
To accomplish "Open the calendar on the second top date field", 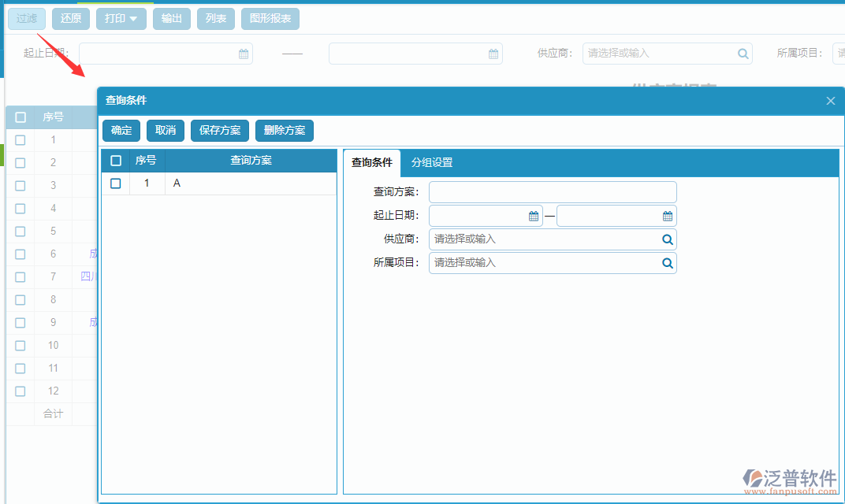I will coord(493,54).
